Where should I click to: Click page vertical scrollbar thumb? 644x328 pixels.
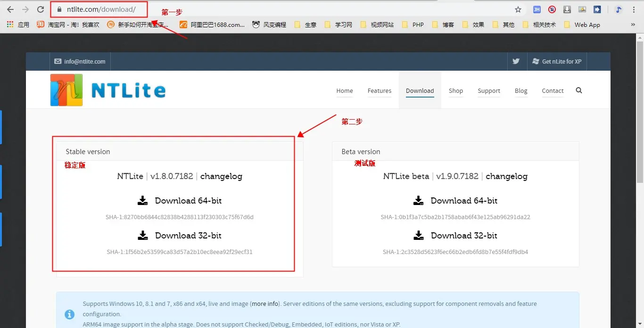tap(640, 113)
